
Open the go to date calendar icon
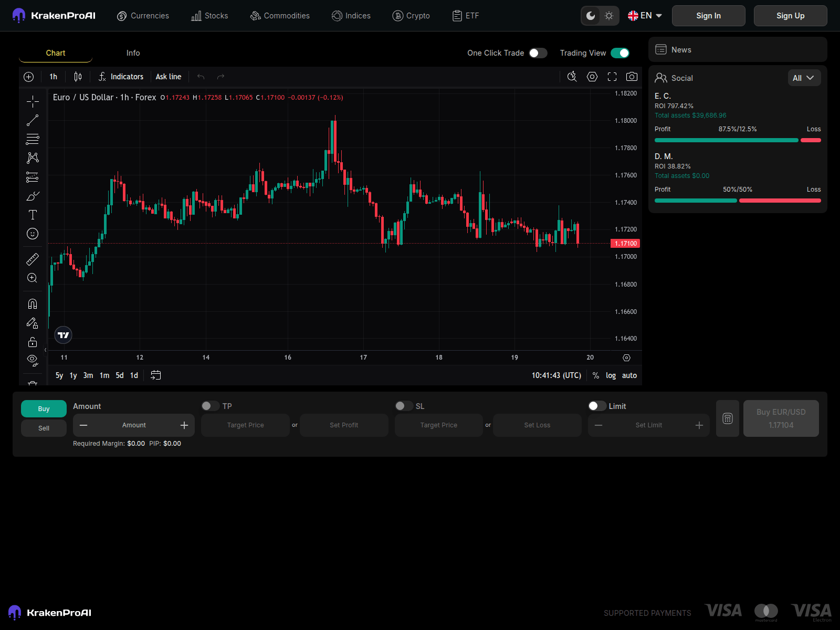pos(156,375)
